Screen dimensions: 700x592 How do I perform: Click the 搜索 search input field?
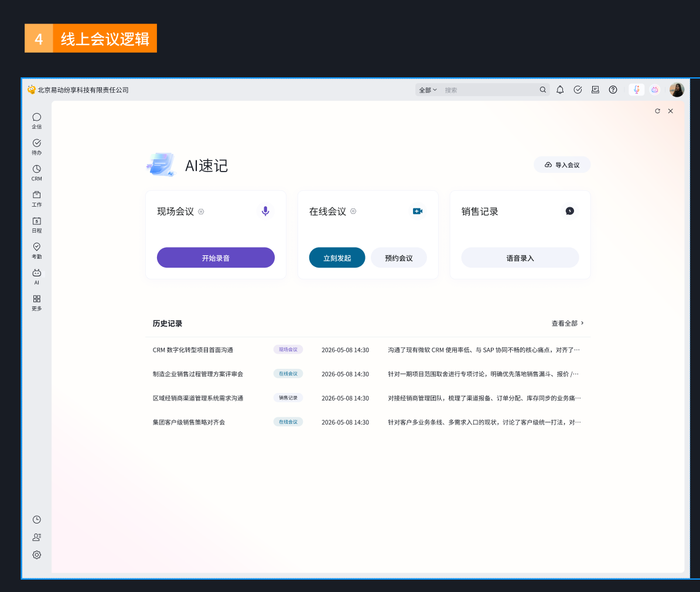tap(490, 90)
